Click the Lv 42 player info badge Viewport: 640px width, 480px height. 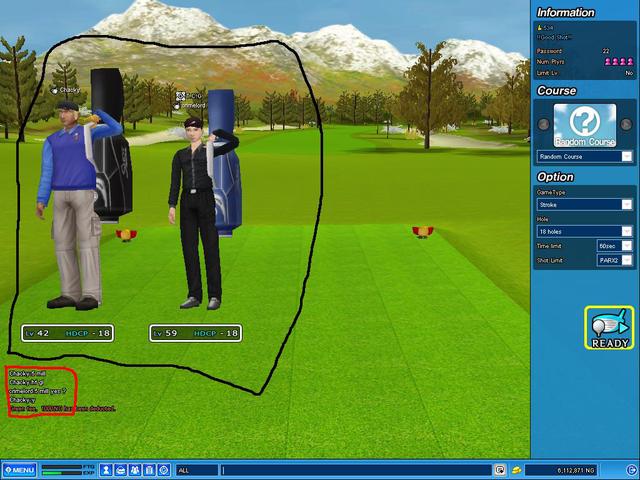click(x=66, y=333)
